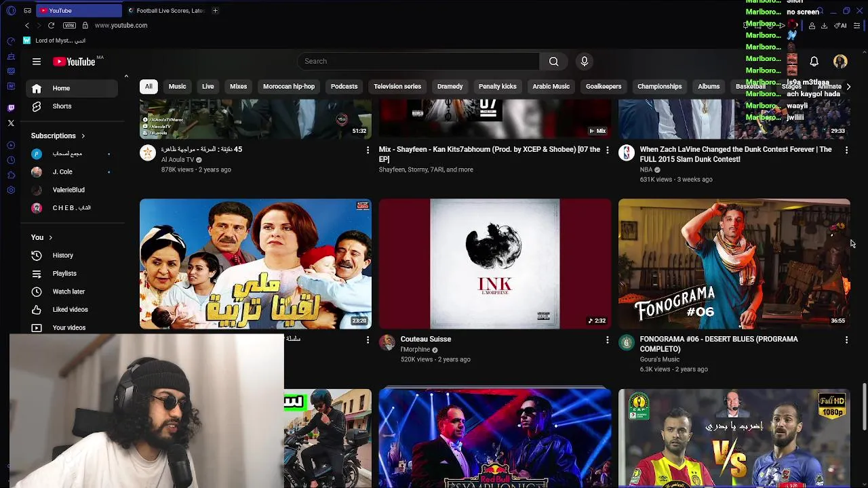The width and height of the screenshot is (868, 488).
Task: Toggle the VPN badge in address bar
Action: (x=69, y=25)
